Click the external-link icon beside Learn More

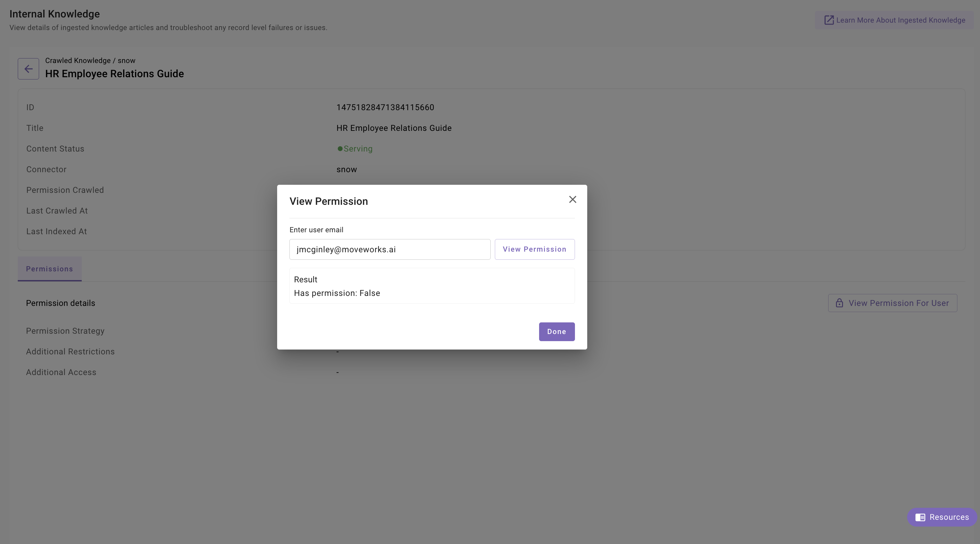coord(829,20)
